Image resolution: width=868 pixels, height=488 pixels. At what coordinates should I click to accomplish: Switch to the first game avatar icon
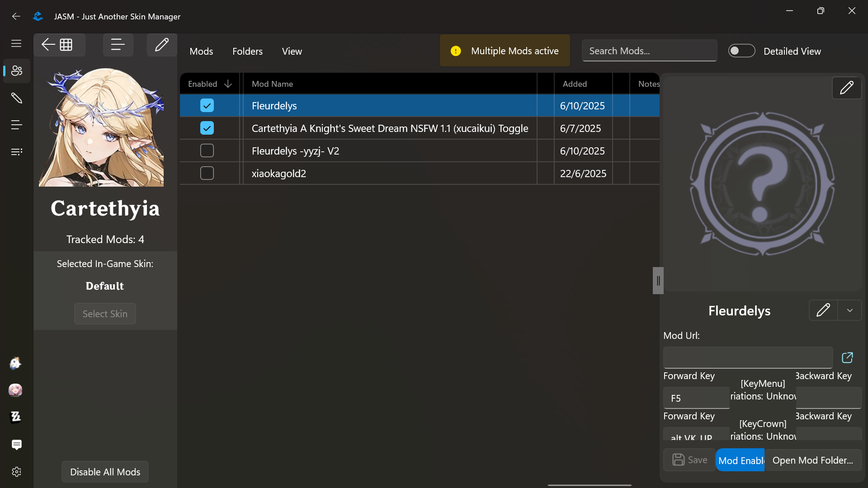(x=15, y=363)
